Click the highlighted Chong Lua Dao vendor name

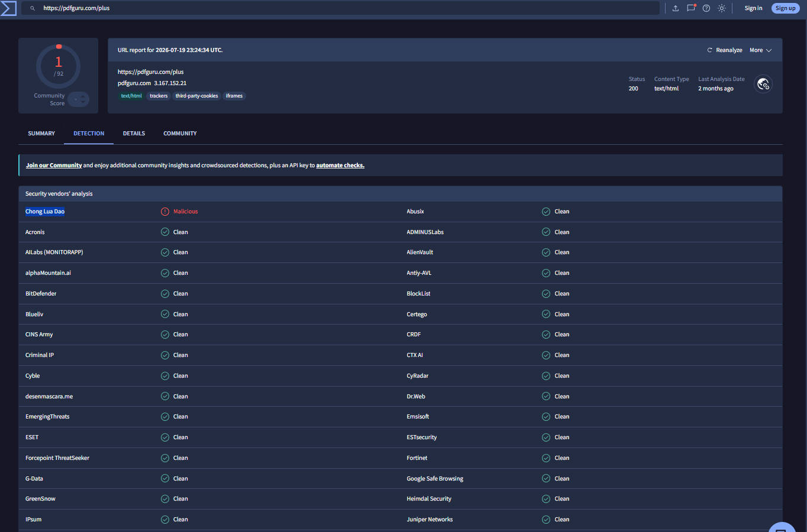click(45, 212)
